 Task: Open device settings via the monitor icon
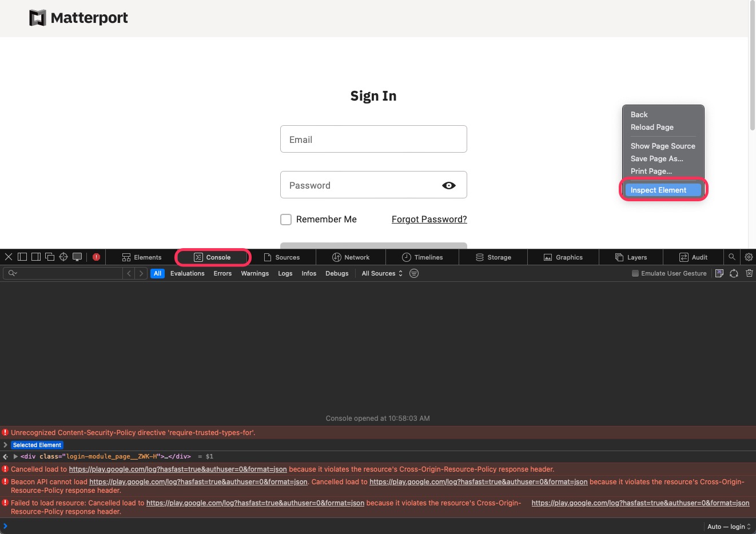pos(77,257)
